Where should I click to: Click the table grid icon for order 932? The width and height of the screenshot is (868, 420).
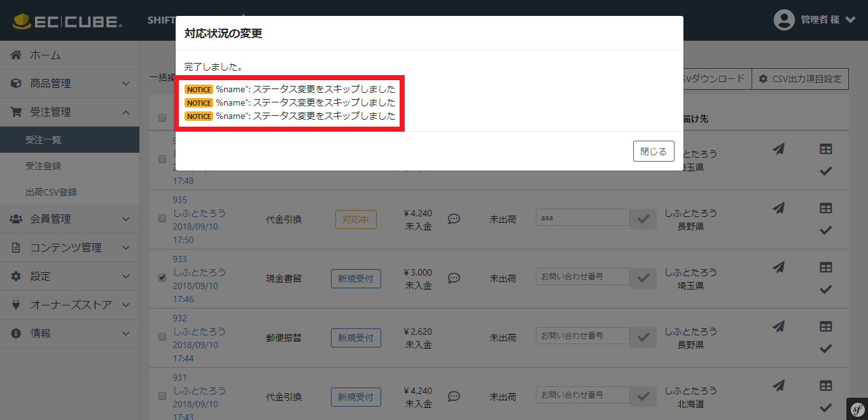[825, 326]
